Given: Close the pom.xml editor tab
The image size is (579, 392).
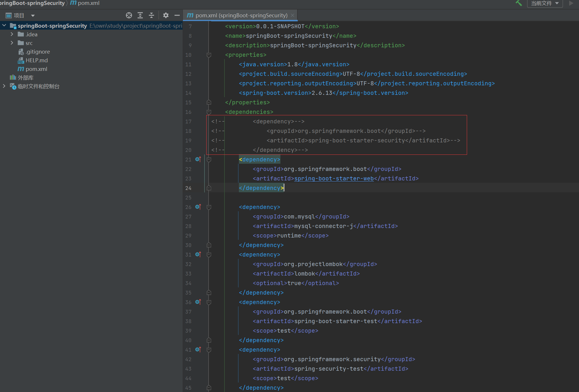Looking at the screenshot, I should pos(293,15).
